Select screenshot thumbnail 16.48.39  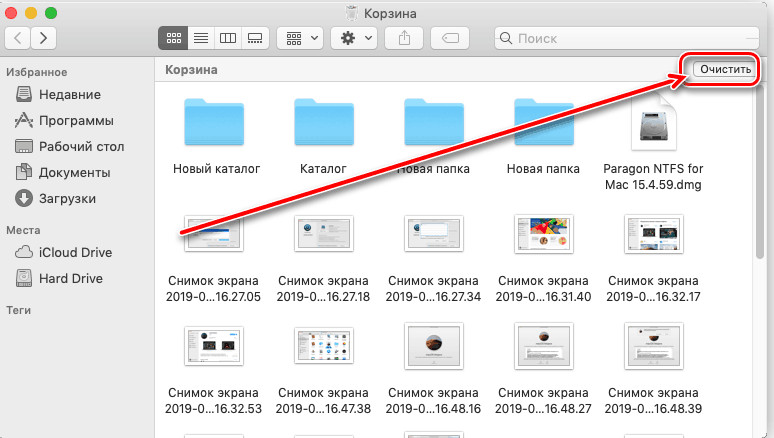654,346
